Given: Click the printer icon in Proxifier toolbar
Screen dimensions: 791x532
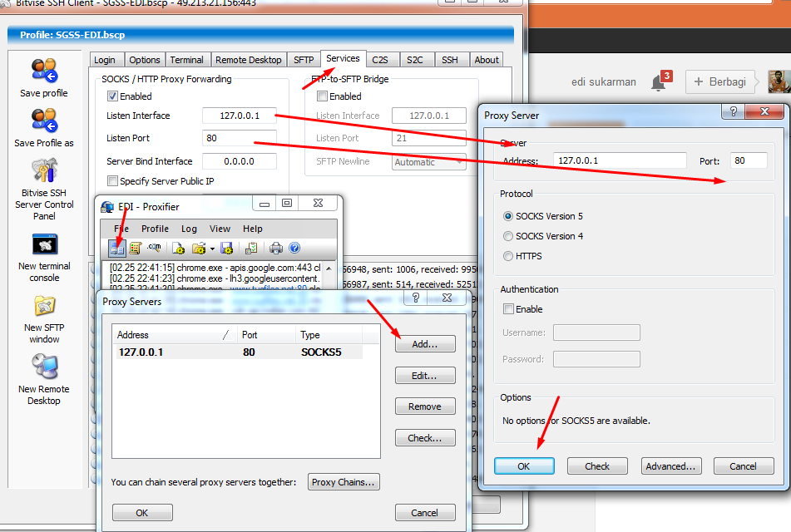Looking at the screenshot, I should [276, 248].
